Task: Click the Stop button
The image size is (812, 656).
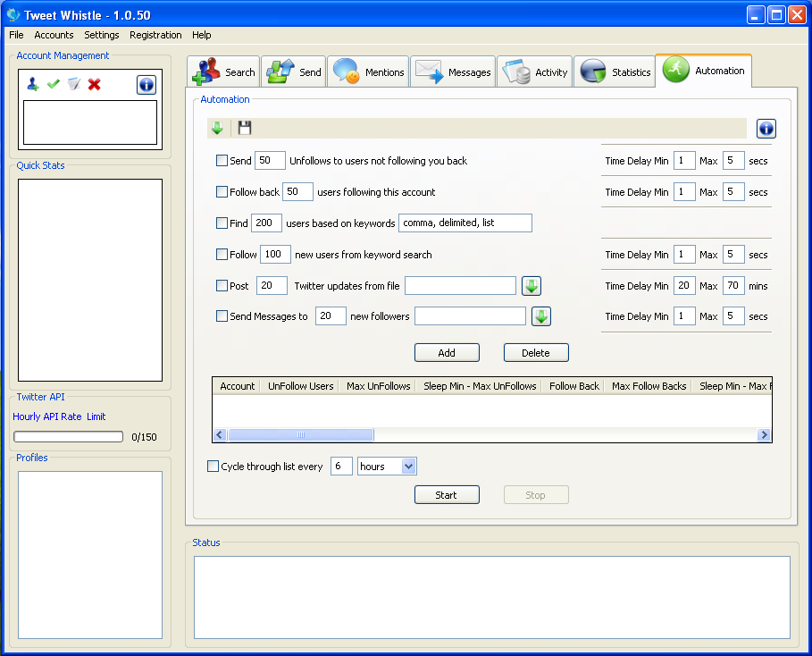Action: coord(536,495)
